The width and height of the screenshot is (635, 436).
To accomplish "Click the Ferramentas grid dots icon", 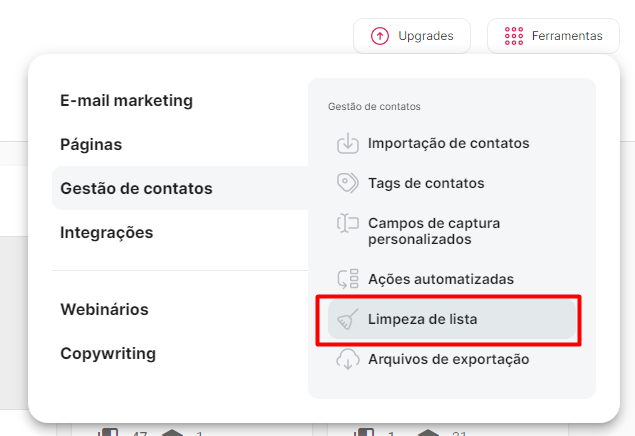I will [x=514, y=36].
